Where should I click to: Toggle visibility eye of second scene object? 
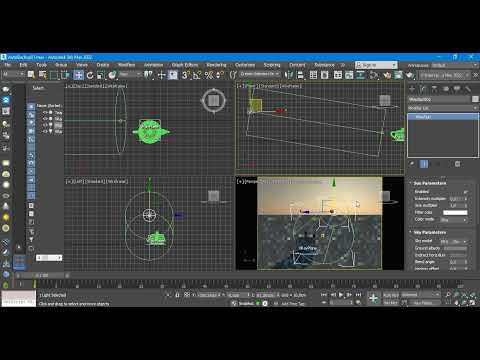click(45, 119)
